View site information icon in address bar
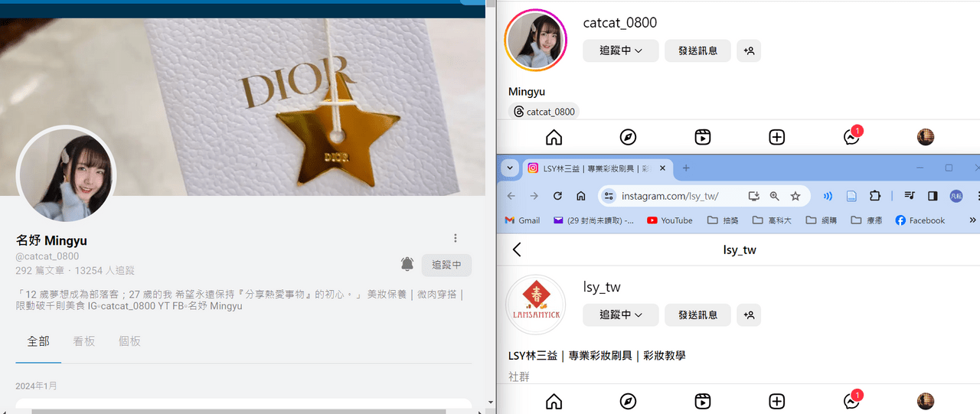 pyautogui.click(x=609, y=196)
